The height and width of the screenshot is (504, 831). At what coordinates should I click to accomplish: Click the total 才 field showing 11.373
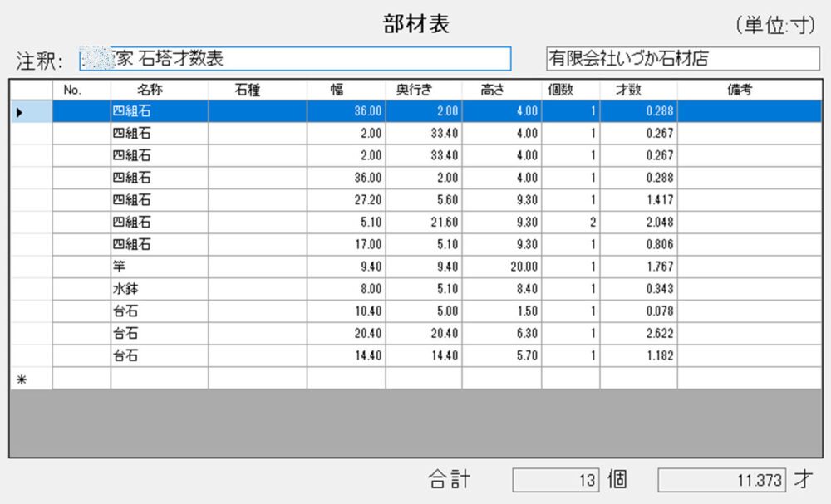coord(721,480)
